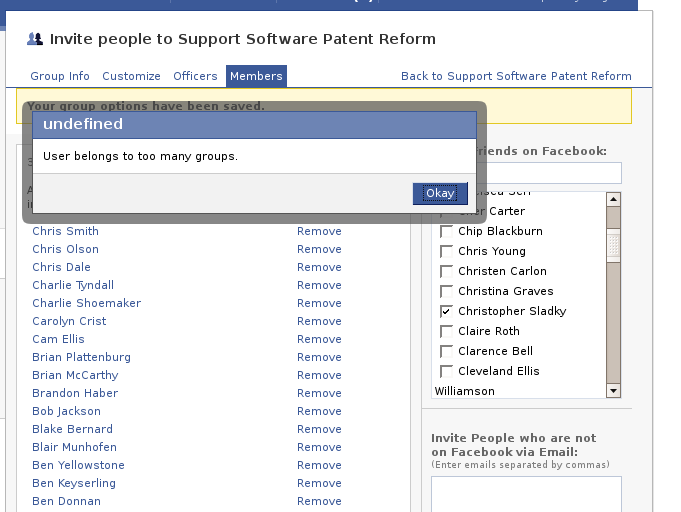The height and width of the screenshot is (512, 681).
Task: Click the group people icon beside the title
Action: 35,39
